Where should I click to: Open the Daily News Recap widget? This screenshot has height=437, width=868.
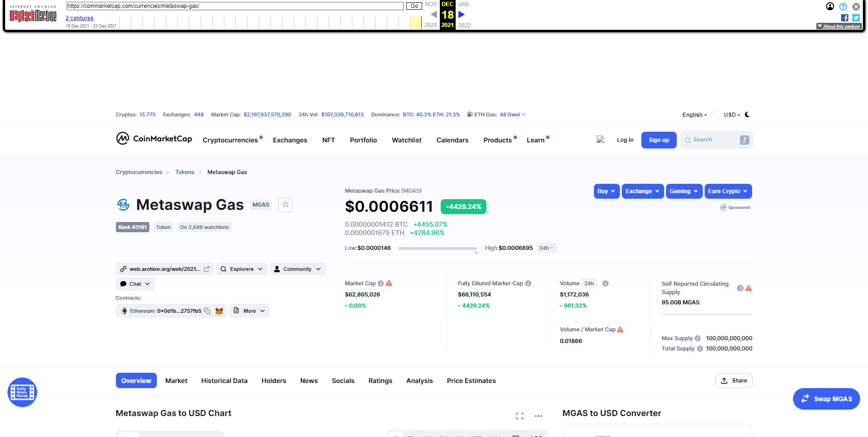pos(22,392)
